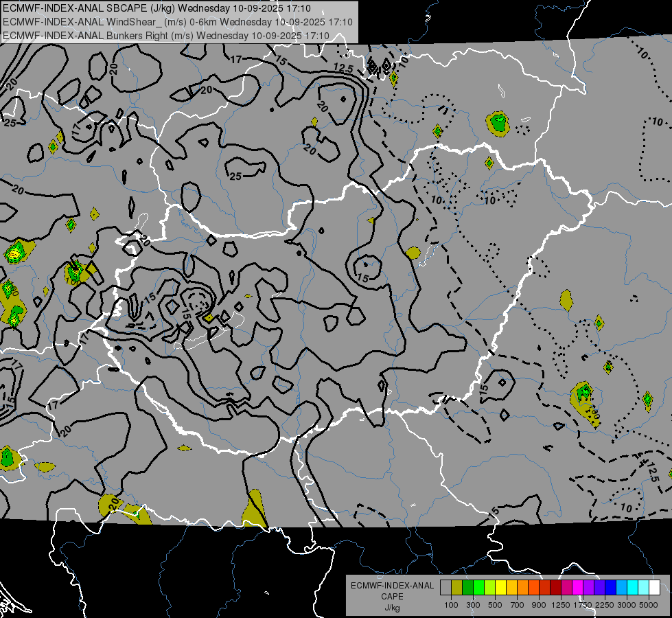Click the Bunkers Right (m/s) header line

click(x=166, y=36)
